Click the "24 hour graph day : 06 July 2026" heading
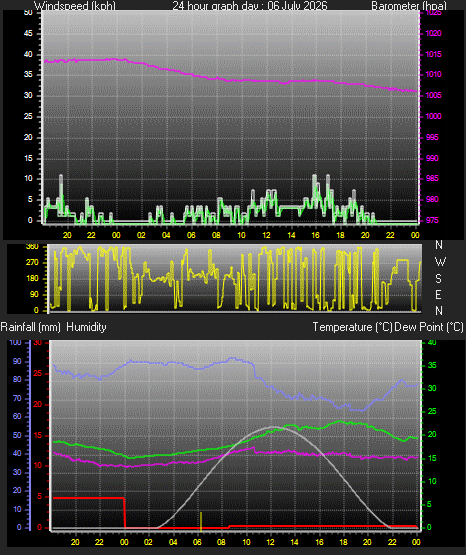This screenshot has height=555, width=466. point(250,6)
